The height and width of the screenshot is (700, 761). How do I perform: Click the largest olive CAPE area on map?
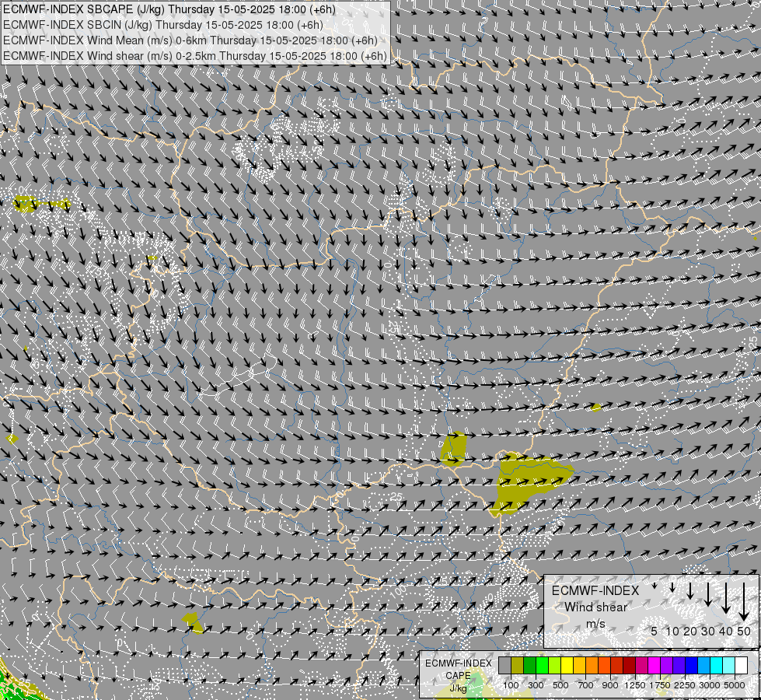tap(526, 483)
